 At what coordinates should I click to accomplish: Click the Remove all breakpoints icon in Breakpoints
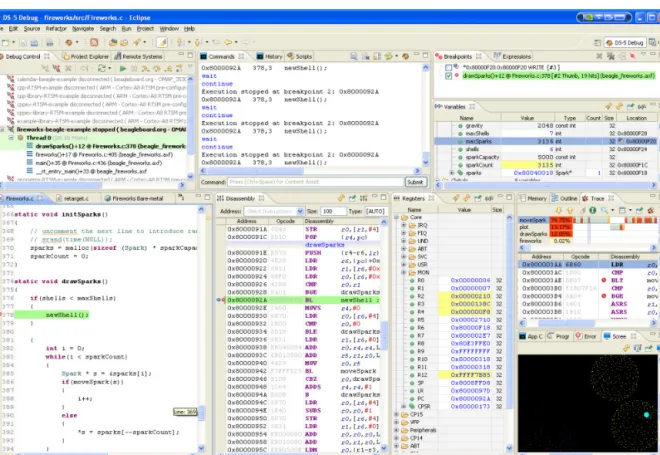[x=611, y=56]
